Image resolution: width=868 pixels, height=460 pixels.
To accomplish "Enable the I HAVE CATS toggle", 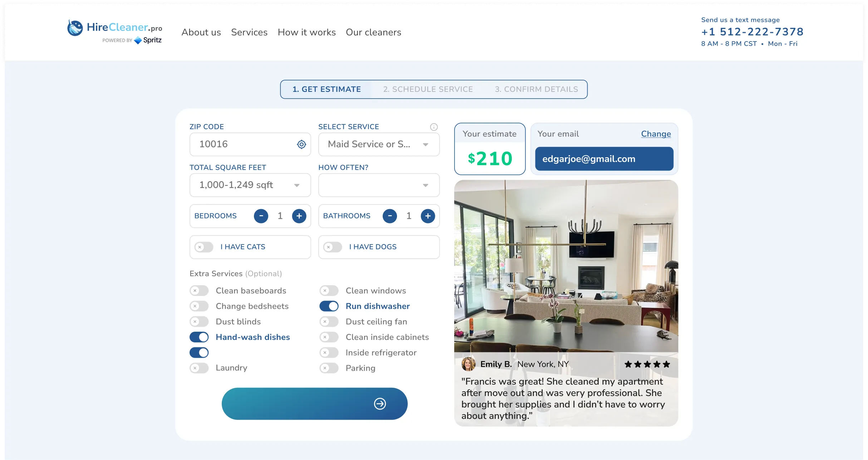I will point(203,247).
